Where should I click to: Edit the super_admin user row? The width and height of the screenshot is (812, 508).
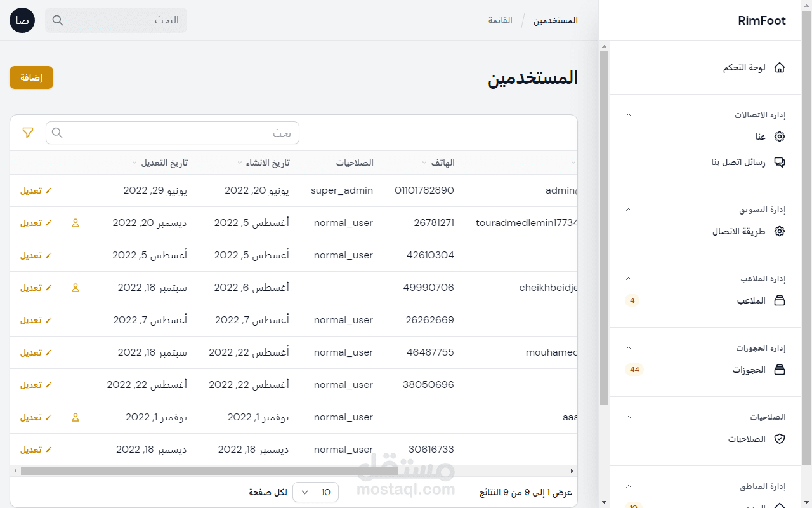36,190
